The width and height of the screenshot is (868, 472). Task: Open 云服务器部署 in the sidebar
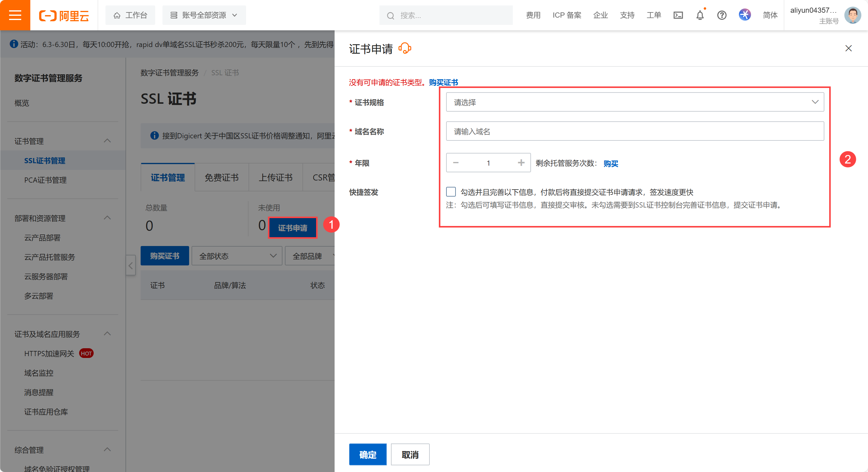point(46,276)
